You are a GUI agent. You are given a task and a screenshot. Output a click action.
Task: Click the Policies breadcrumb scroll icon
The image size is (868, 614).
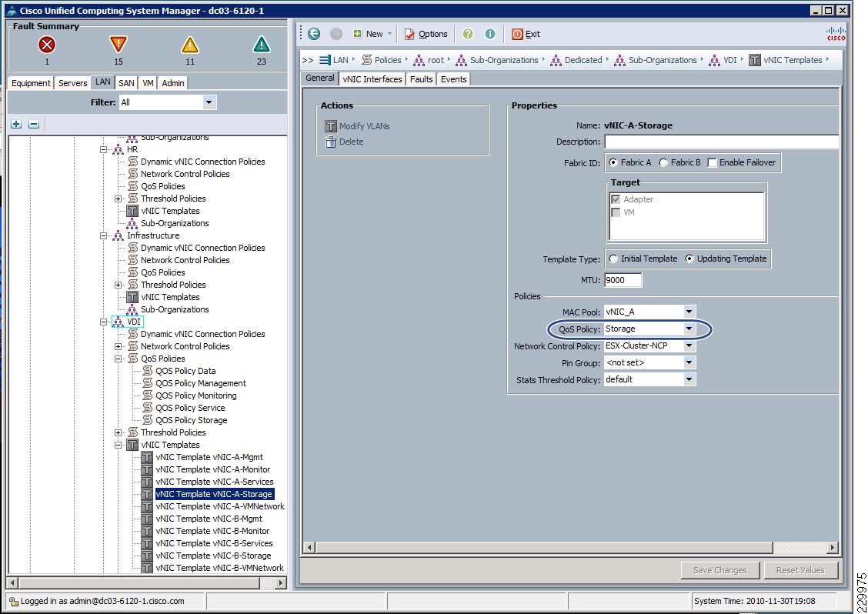(366, 60)
